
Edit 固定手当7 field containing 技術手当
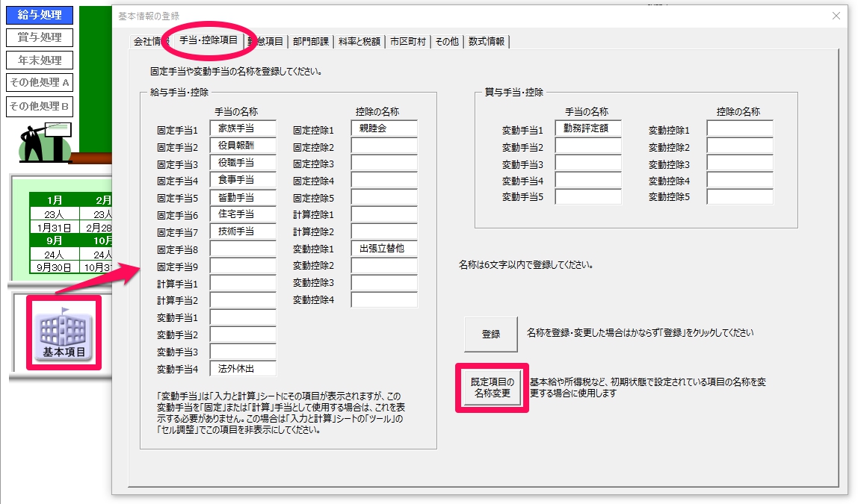click(243, 231)
